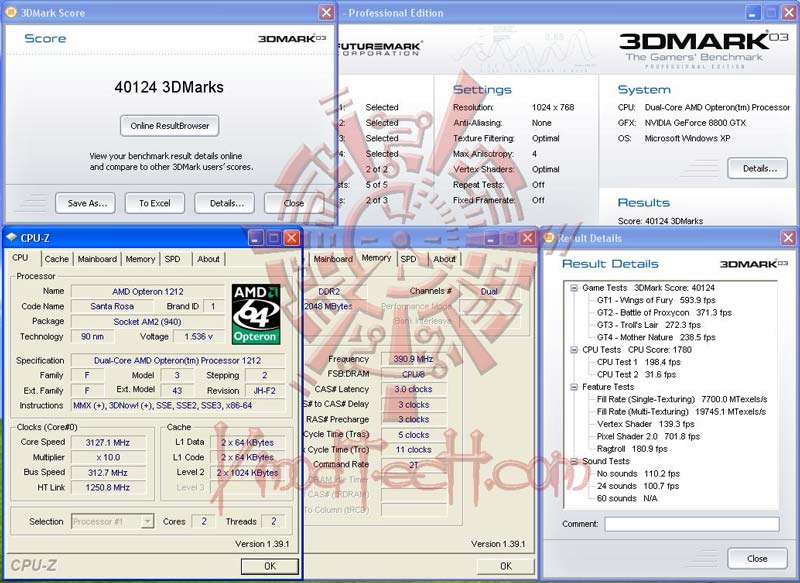Click 3DMark Score window title icon
Viewport: 800px width, 583px height.
[10, 12]
